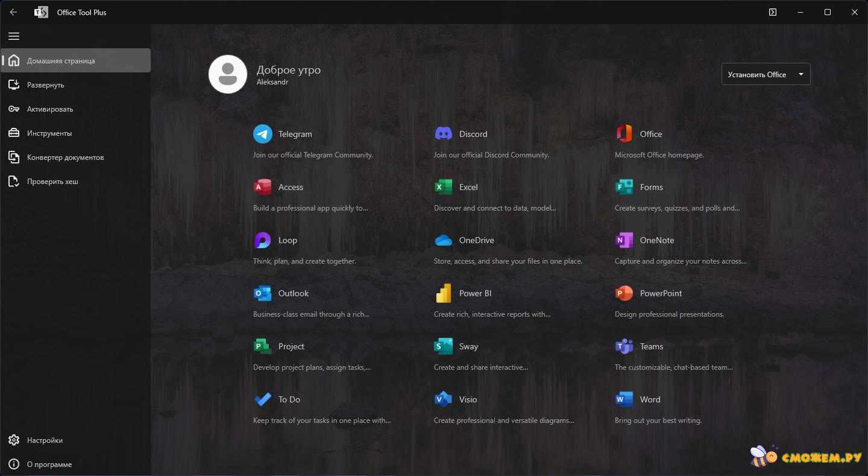The image size is (868, 476).
Task: Open the Активировать section
Action: click(75, 109)
